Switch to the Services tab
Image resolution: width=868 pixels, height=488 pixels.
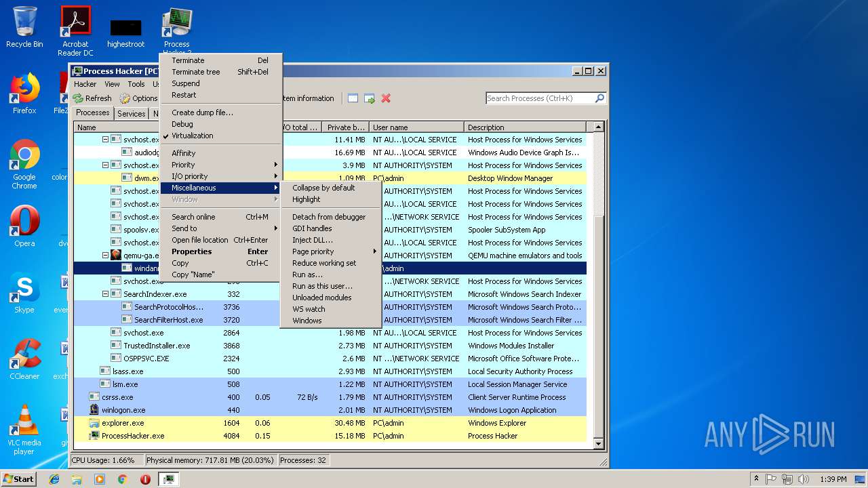pos(131,114)
